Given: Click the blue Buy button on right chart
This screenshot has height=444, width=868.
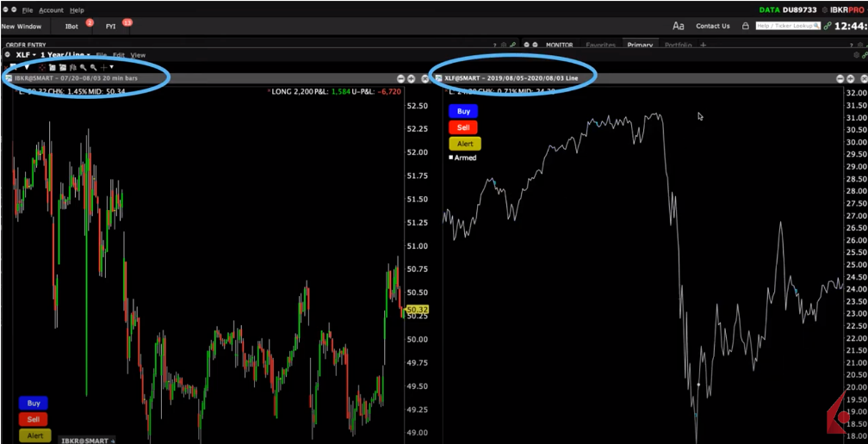Looking at the screenshot, I should pos(463,111).
